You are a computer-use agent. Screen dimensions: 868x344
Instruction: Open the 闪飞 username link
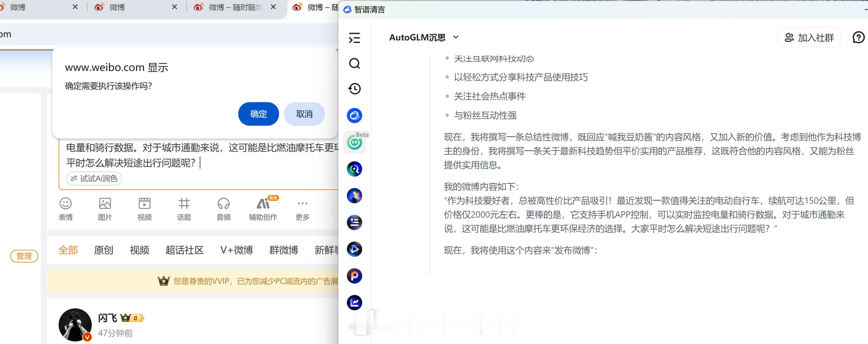click(107, 318)
